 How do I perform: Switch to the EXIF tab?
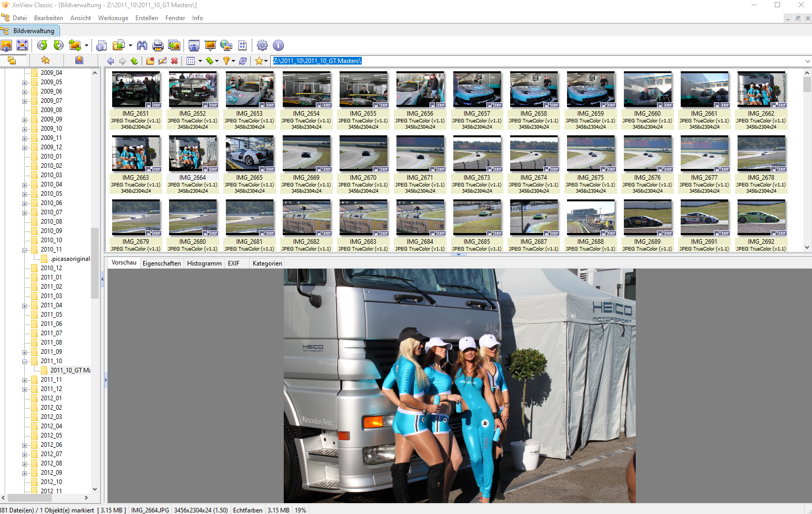234,263
